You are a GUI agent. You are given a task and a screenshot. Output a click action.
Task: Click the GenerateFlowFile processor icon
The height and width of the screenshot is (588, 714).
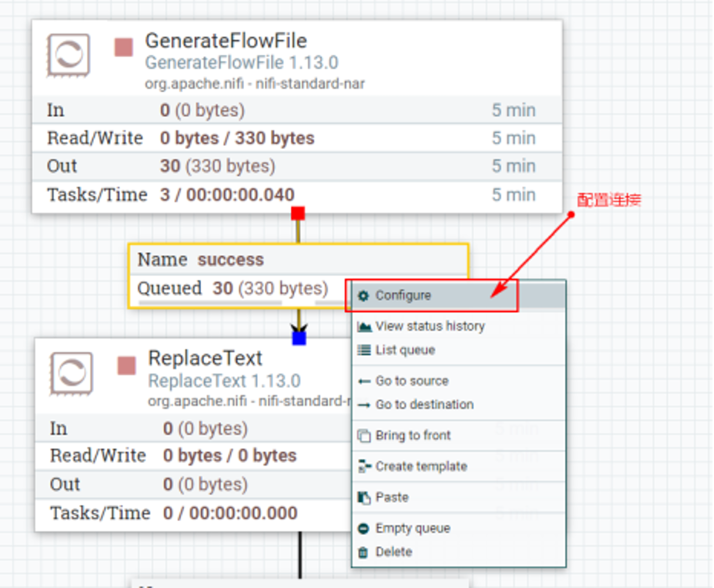pyautogui.click(x=68, y=55)
